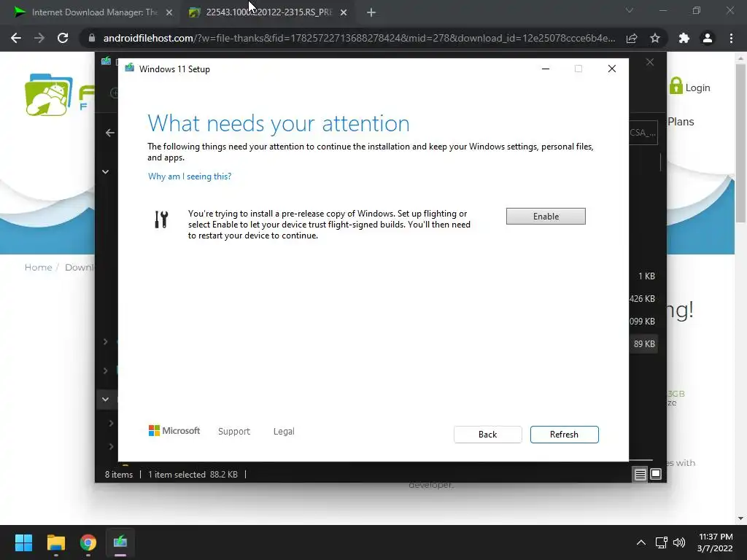
Task: Open the Plans menu item on the website
Action: point(681,122)
